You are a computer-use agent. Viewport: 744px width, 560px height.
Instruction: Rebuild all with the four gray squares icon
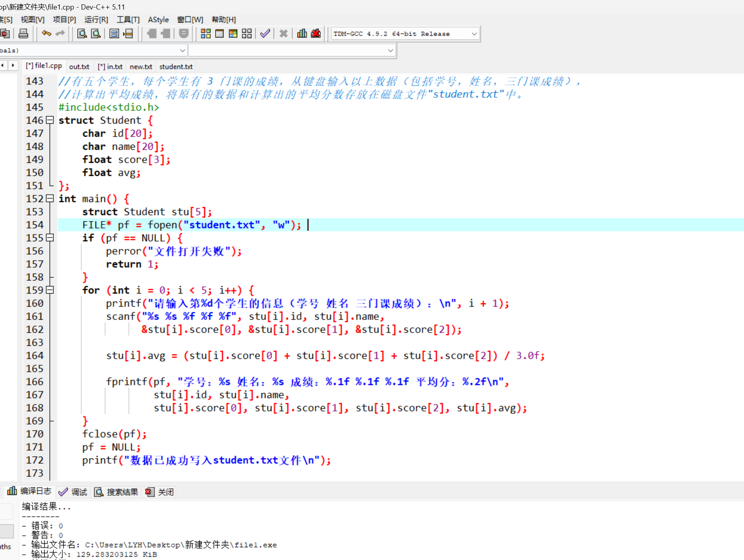tap(247, 34)
